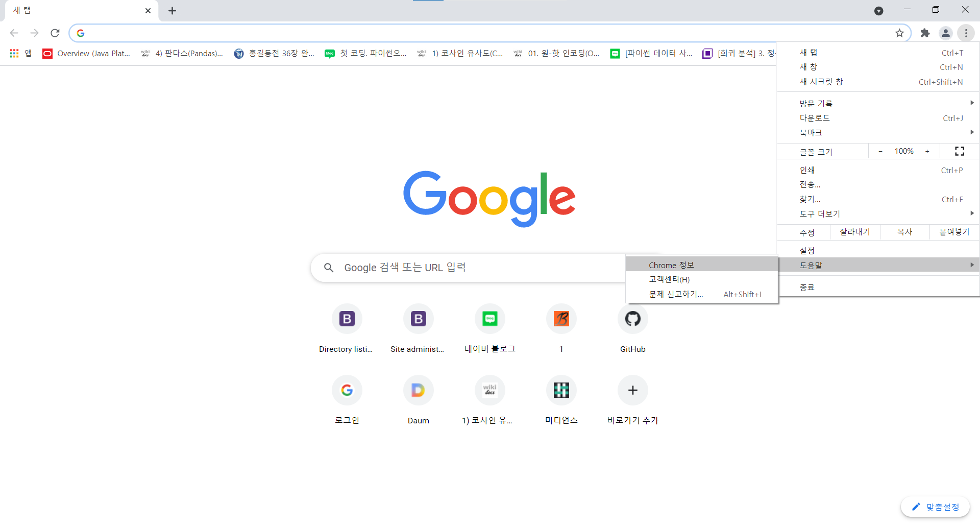The height and width of the screenshot is (526, 980).
Task: Click the magnifier icon in search box
Action: point(329,268)
